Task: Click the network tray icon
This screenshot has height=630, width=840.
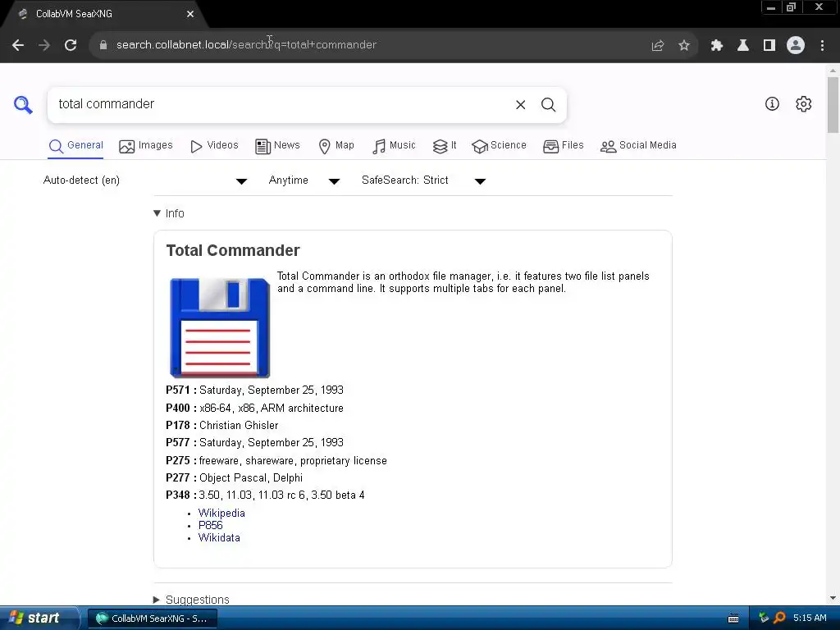Action: coord(764,619)
